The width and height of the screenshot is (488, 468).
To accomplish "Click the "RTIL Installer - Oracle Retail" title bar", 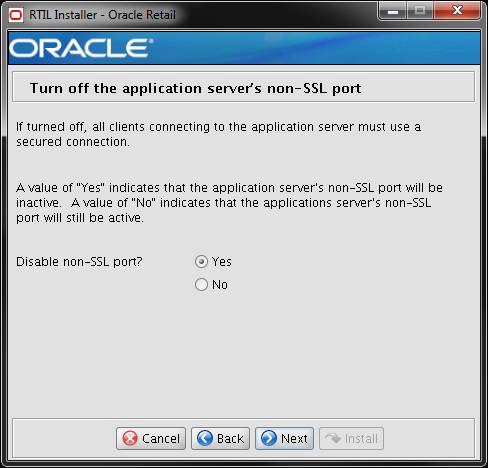I will coord(102,15).
